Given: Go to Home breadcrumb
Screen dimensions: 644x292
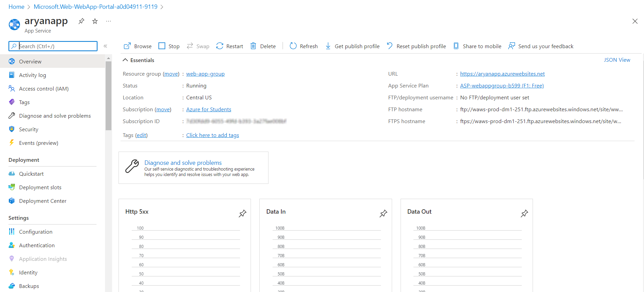Looking at the screenshot, I should pos(16,7).
